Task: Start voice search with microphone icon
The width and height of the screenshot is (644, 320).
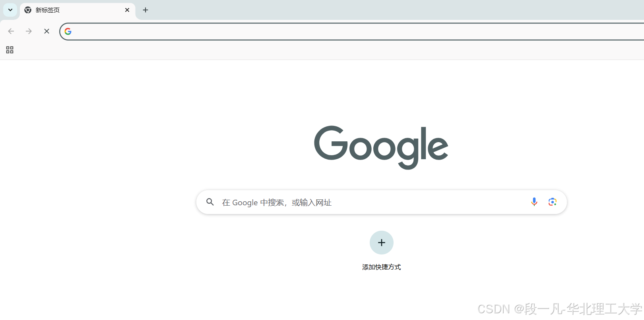Action: tap(534, 202)
